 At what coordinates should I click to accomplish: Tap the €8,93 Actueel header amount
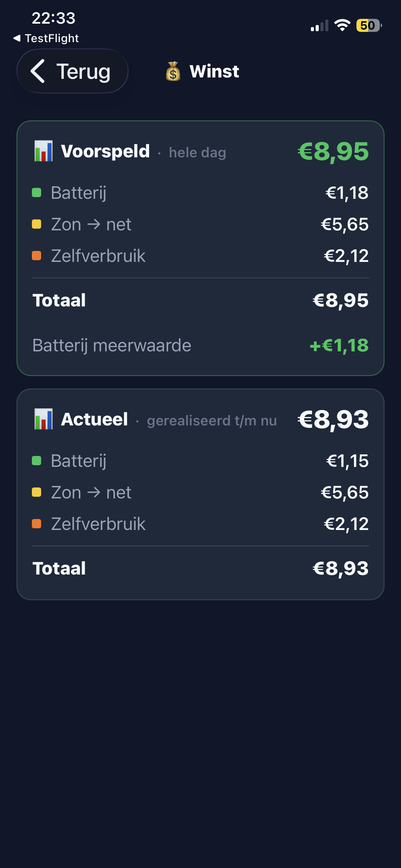pyautogui.click(x=333, y=419)
